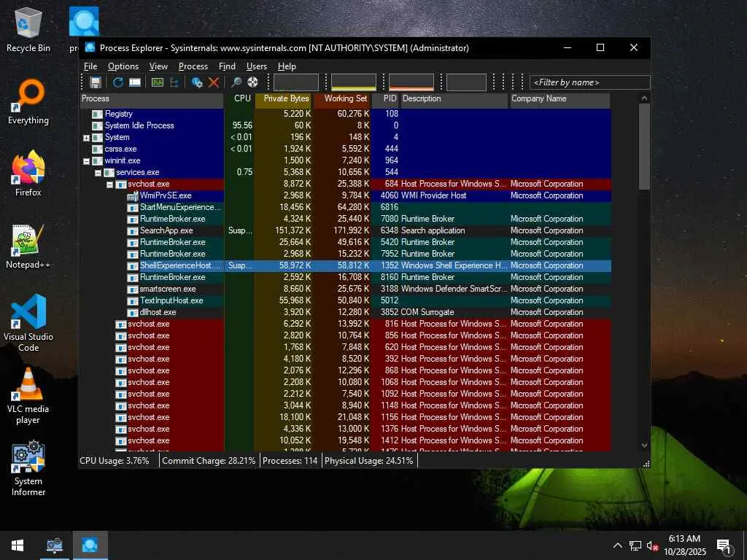Sort by the Company Name column header

(560, 99)
